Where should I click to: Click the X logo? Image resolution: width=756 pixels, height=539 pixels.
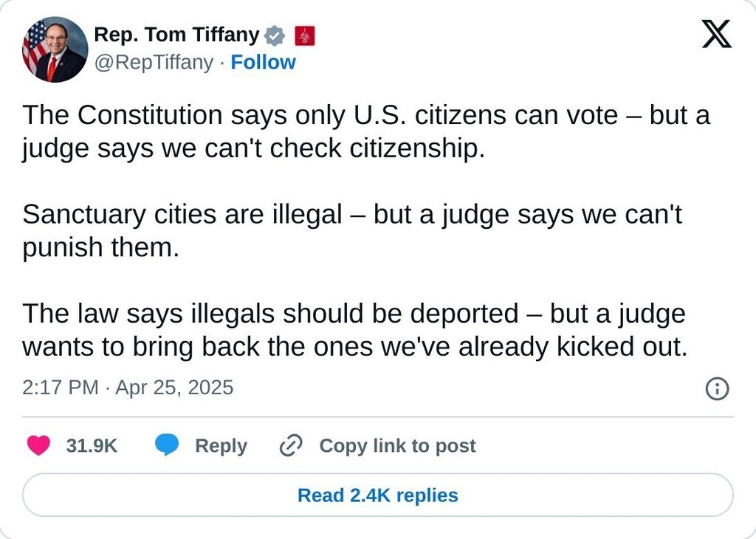[716, 34]
